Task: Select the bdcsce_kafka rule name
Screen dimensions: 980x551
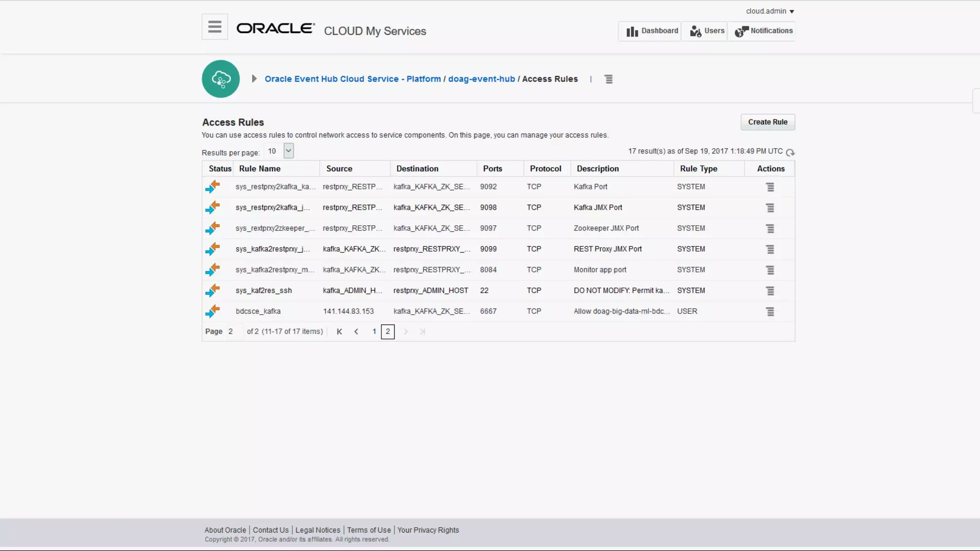Action: pos(258,311)
